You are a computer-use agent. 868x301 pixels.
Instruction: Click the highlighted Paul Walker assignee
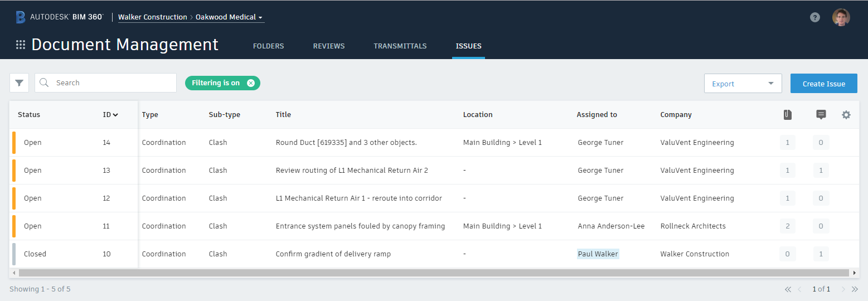(598, 254)
